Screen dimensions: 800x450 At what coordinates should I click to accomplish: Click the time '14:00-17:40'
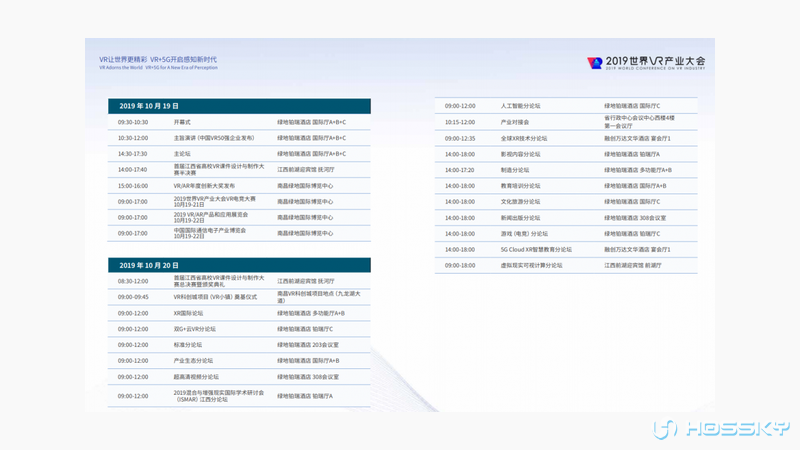[x=133, y=170]
